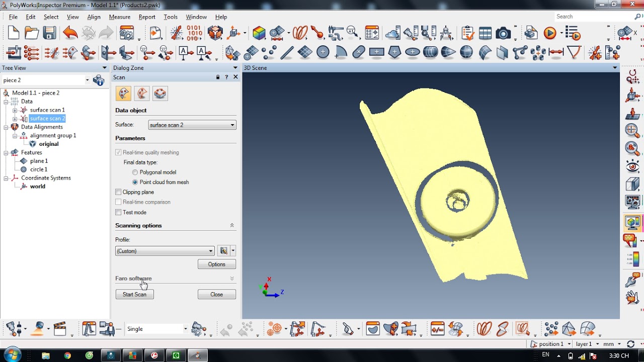Click the Real-time comparison checkbox
The width and height of the screenshot is (644, 362).
click(118, 202)
